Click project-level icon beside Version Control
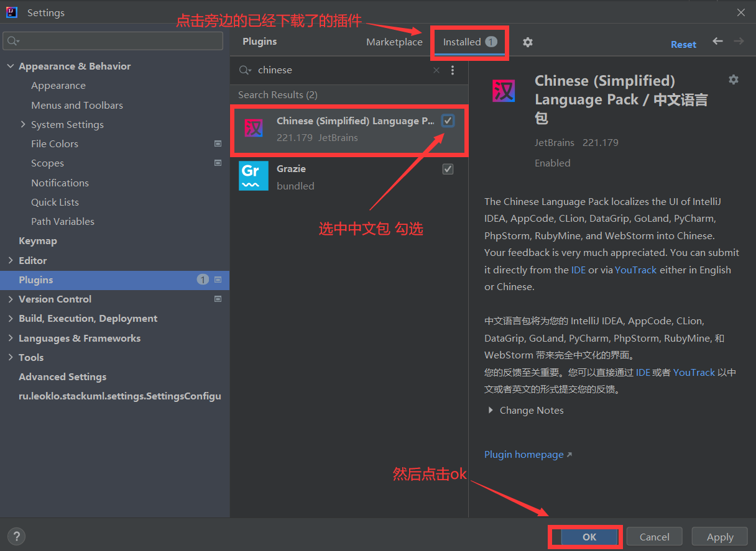The height and width of the screenshot is (551, 756). [x=218, y=299]
